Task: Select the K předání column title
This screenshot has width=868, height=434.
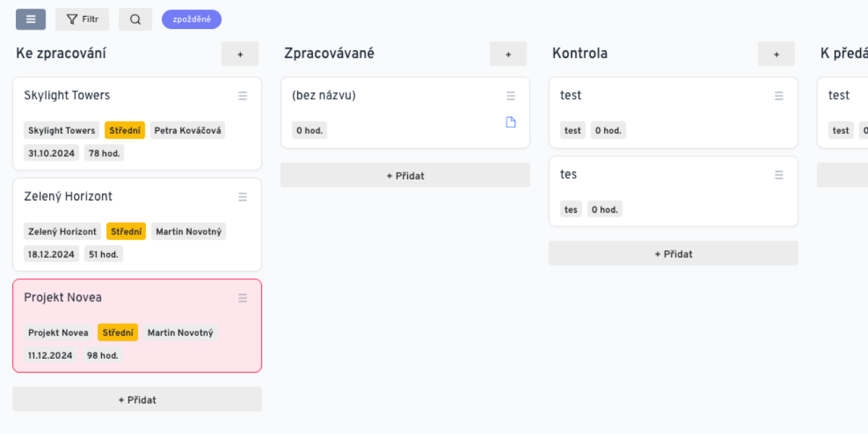Action: pos(848,53)
